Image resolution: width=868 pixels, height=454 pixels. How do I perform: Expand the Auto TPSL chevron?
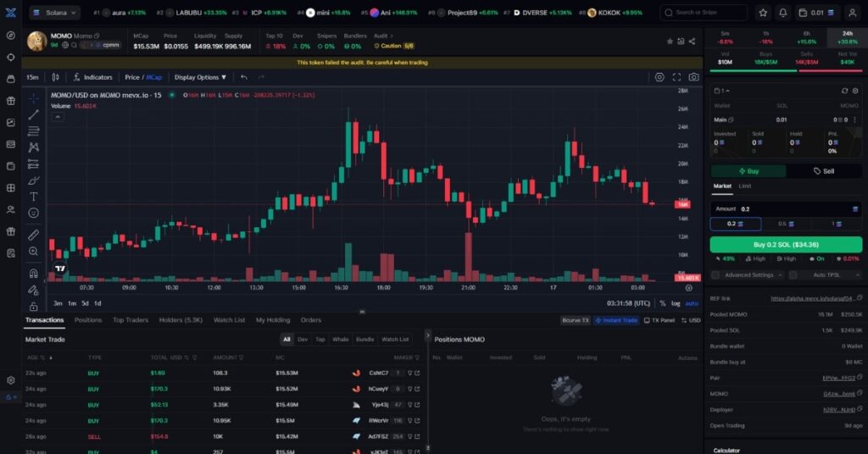[858, 274]
